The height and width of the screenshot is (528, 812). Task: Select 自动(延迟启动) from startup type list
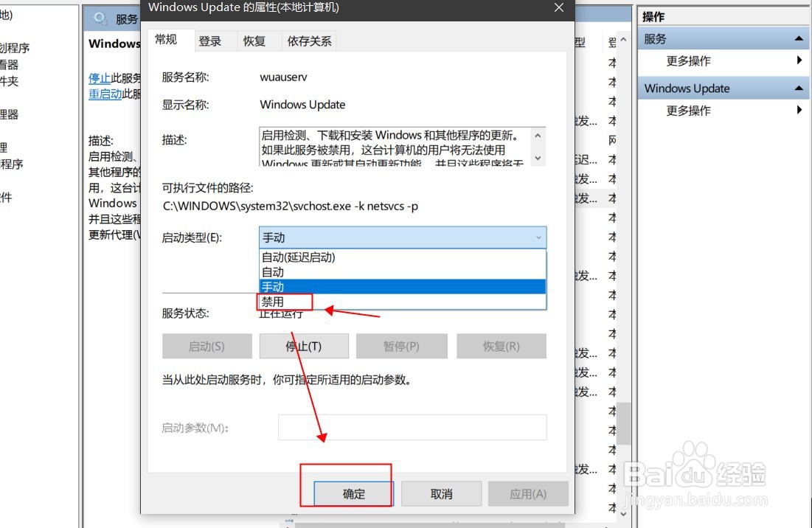[403, 257]
